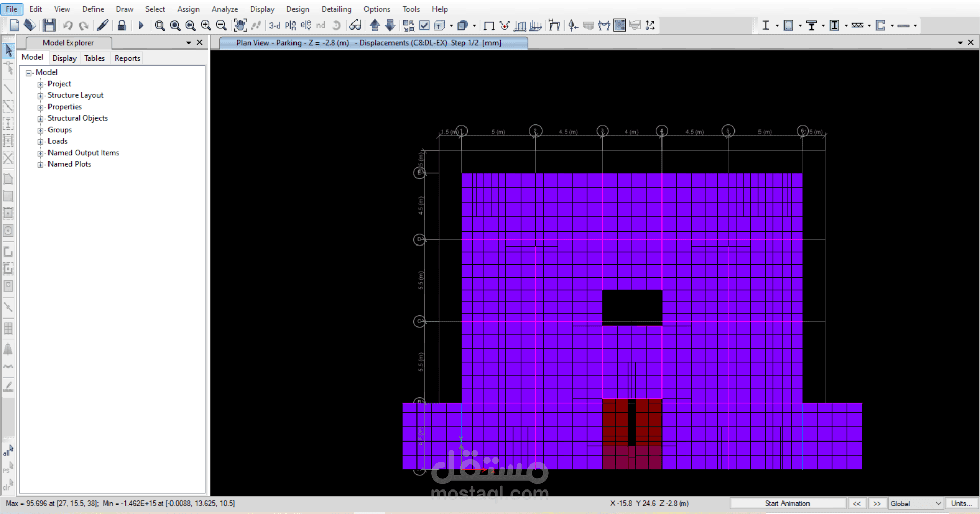
Task: Open the Analyze menu
Action: (x=225, y=9)
